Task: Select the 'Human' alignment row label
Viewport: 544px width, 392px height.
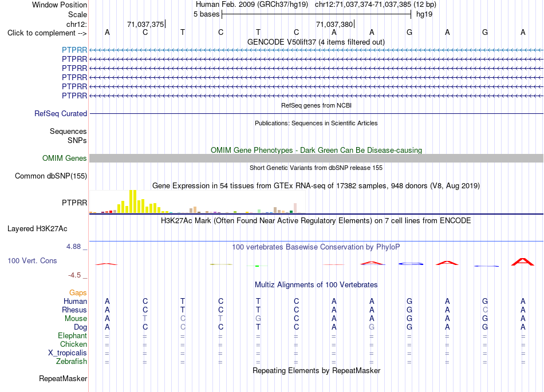Action: [x=75, y=301]
